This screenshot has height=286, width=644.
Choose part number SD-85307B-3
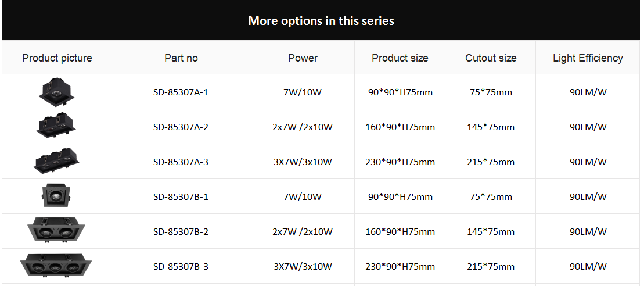point(181,267)
